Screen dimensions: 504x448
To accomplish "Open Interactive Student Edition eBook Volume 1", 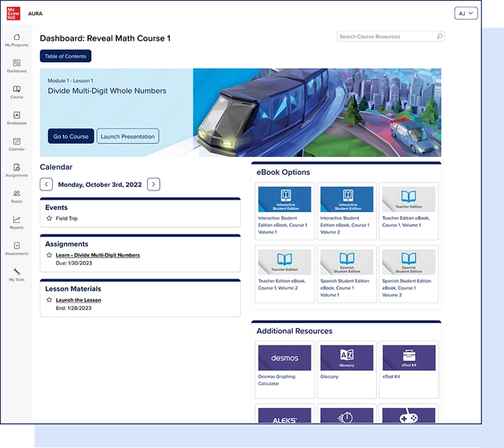I will [285, 211].
